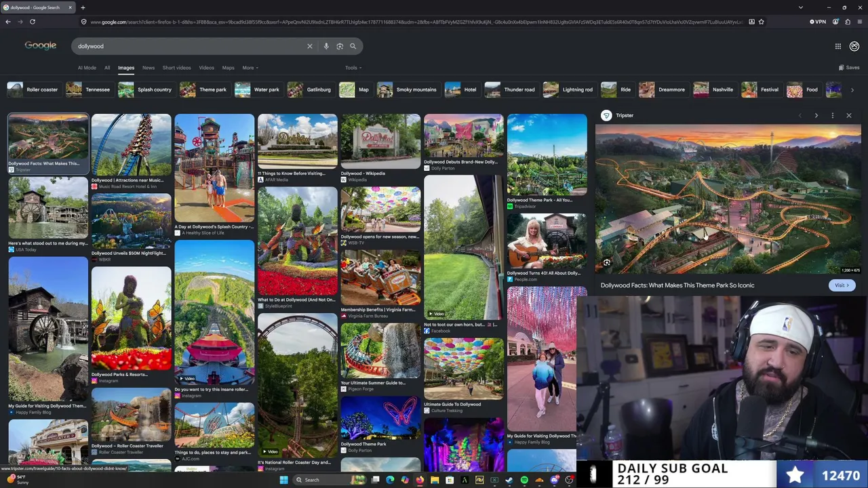Select the Images tab
Screen dimensions: 868x488
click(x=126, y=68)
